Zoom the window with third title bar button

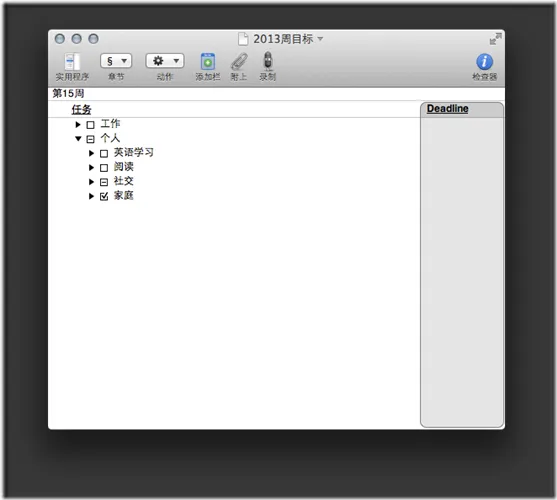93,39
